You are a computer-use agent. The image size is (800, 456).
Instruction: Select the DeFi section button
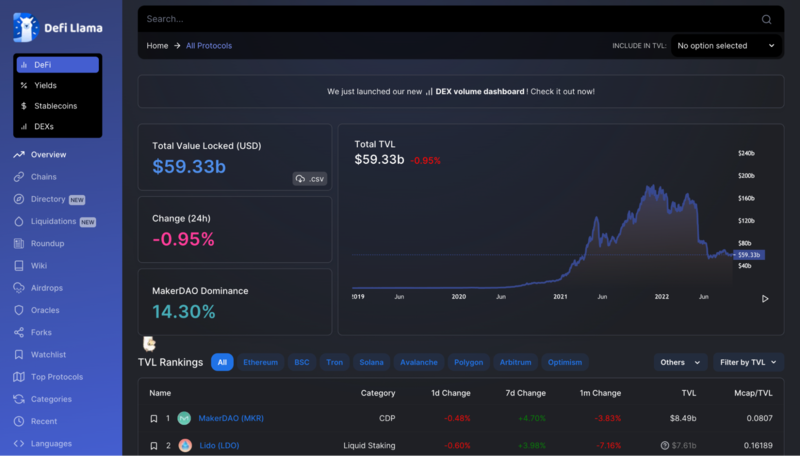tap(58, 65)
